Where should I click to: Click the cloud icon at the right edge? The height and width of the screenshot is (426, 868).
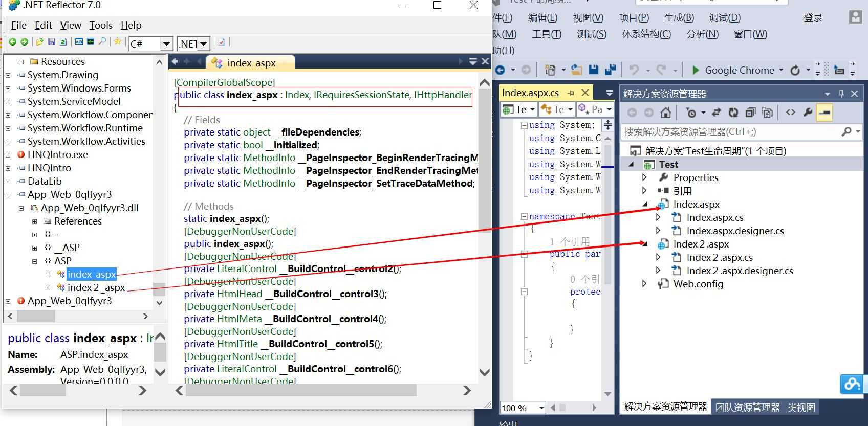click(853, 384)
